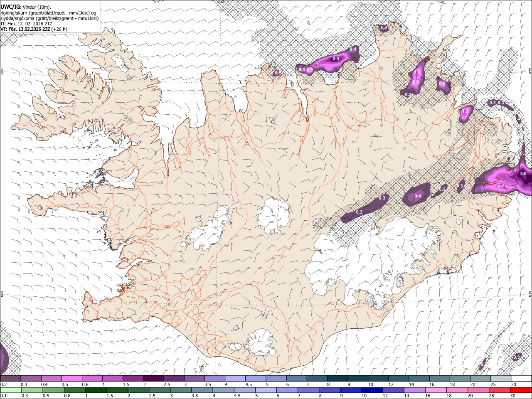Click the 0.4 label right of the 2.9 value

point(353,49)
